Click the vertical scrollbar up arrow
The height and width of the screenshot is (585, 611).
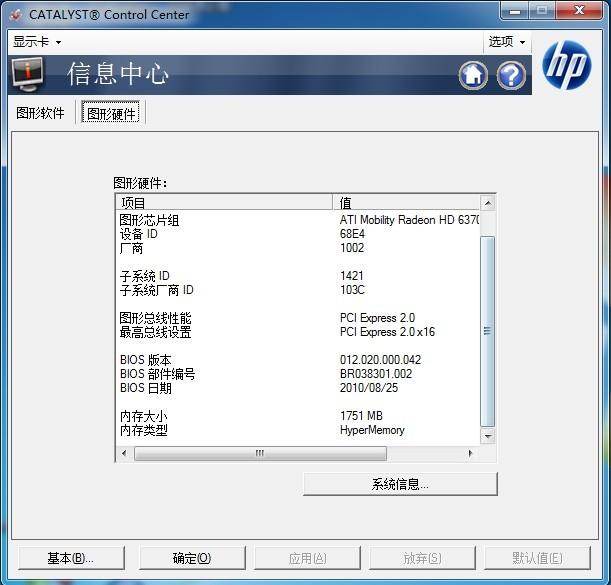coord(487,203)
